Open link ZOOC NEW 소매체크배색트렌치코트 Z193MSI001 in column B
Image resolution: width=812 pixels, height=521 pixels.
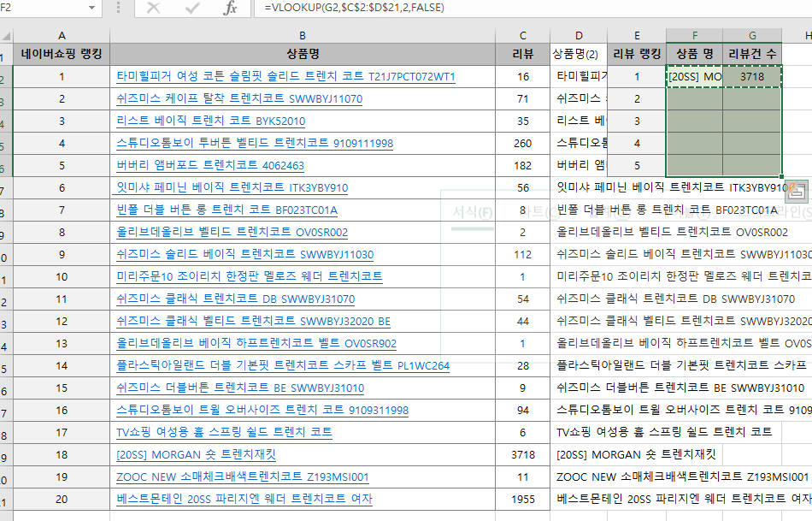(x=243, y=477)
